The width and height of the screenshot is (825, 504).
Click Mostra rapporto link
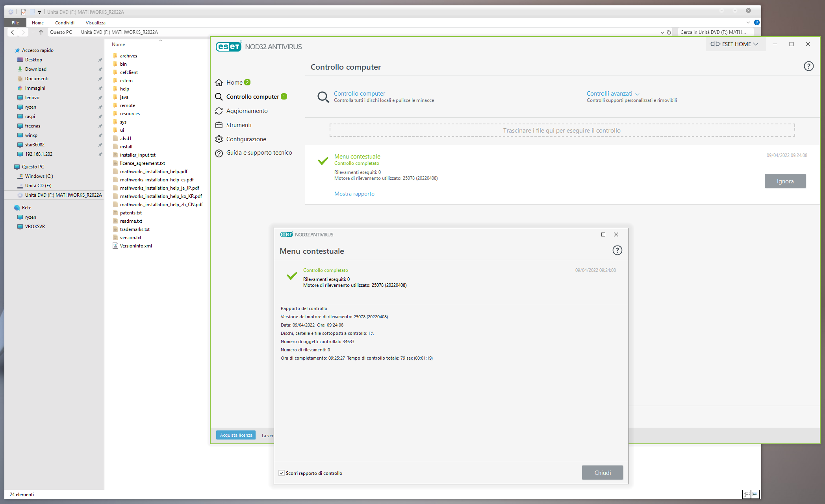[354, 194]
